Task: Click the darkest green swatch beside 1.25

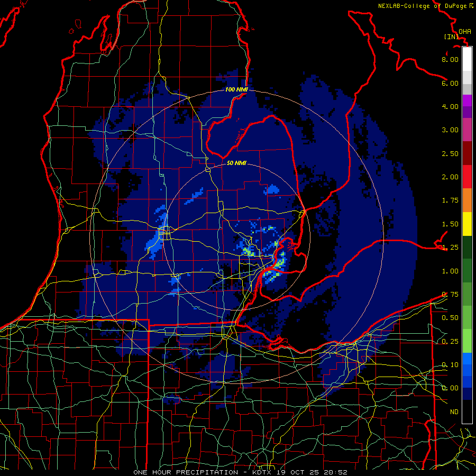Action: [x=467, y=247]
